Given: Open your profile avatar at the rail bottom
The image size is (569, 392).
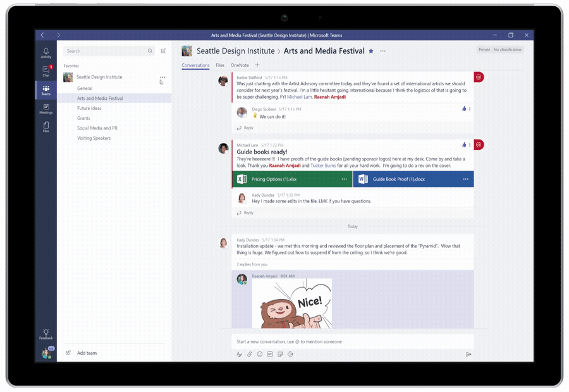Looking at the screenshot, I should 46,353.
